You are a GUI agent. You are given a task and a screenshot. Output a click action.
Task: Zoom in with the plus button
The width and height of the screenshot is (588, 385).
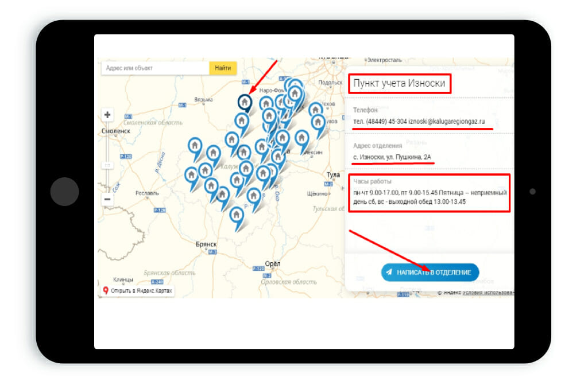tap(107, 115)
